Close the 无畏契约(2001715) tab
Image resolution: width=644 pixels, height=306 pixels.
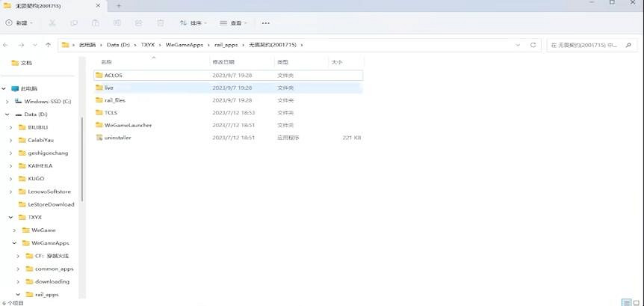(99, 6)
